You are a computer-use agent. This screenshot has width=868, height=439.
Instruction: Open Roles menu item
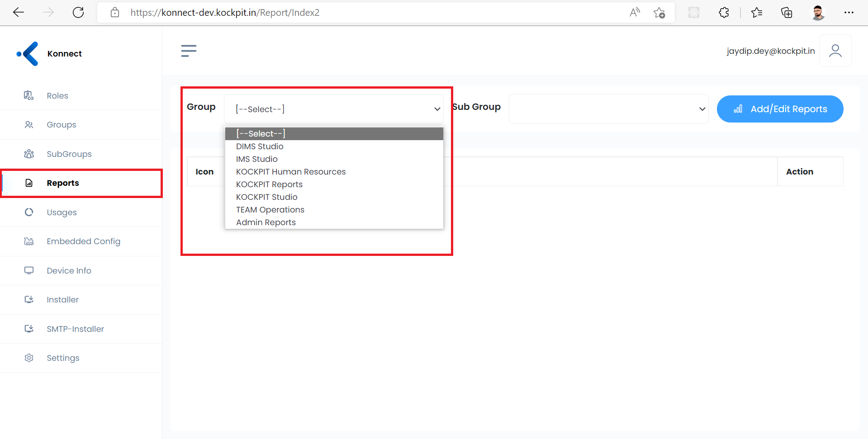click(81, 96)
